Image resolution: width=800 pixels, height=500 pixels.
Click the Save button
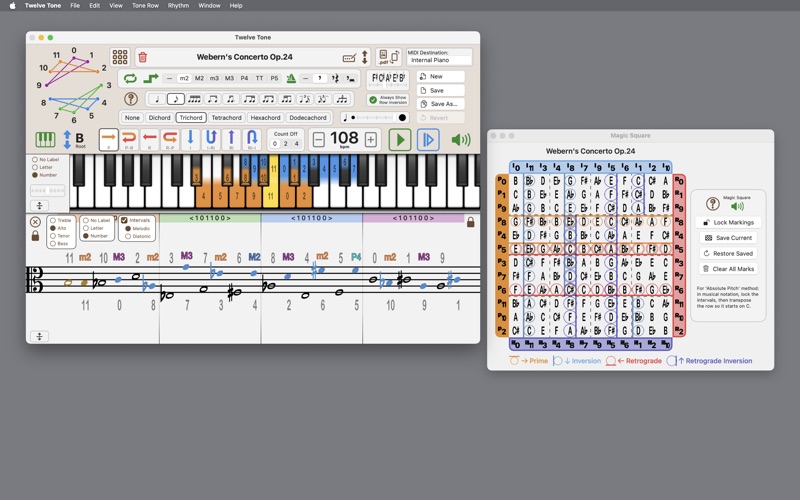click(440, 90)
